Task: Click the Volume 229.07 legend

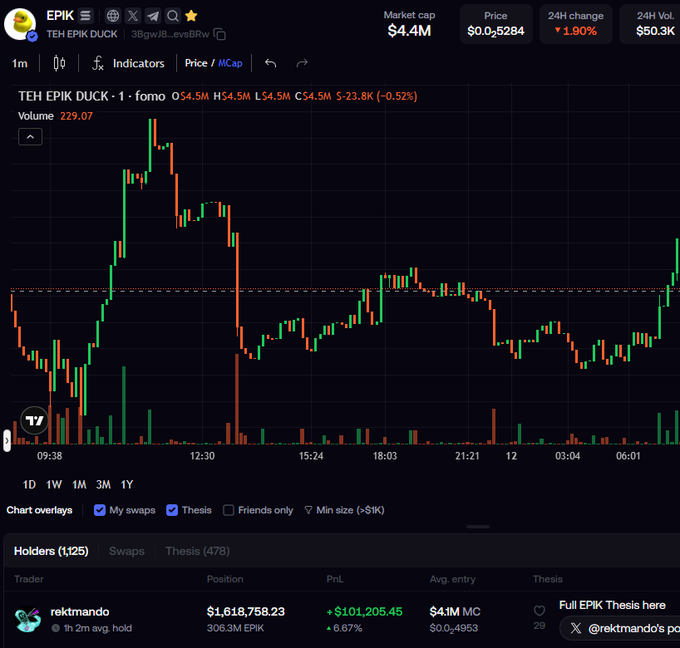Action: [55, 116]
